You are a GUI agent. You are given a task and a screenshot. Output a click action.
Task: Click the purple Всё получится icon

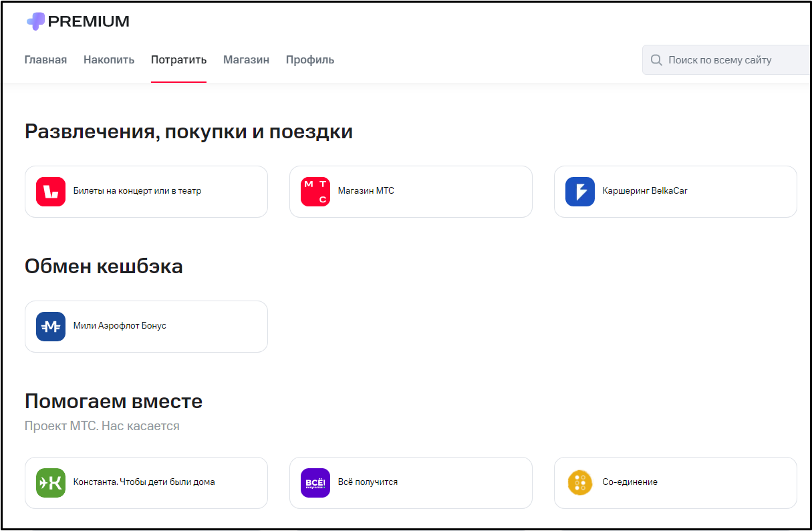[315, 483]
